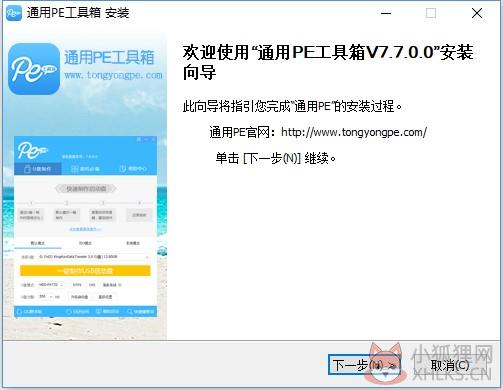The width and height of the screenshot is (503, 390).
Task: Select the underlined left mode tab in preview
Action: [x=38, y=243]
